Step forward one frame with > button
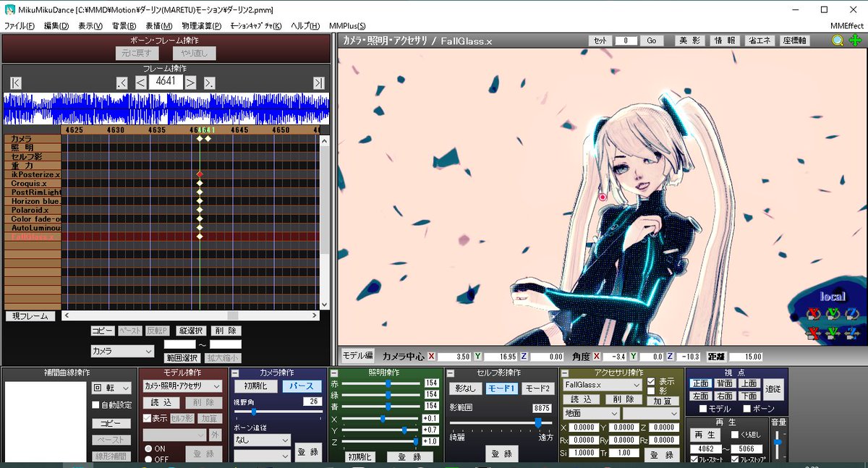 (190, 82)
